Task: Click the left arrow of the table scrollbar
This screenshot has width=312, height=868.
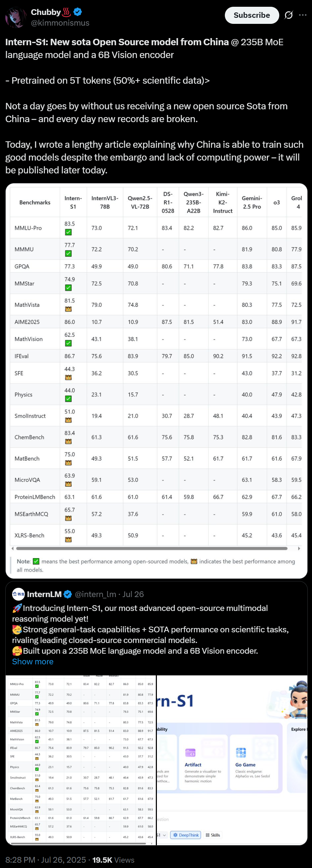Action: (x=13, y=549)
